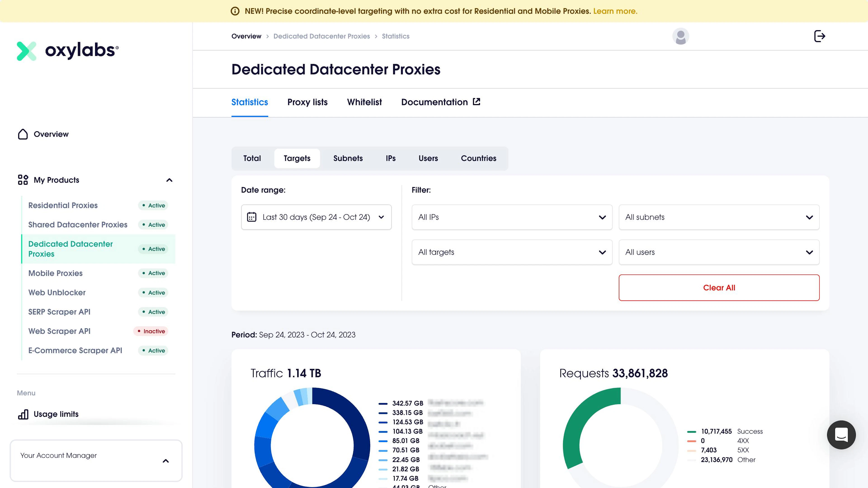
Task: Select the Users statistics view
Action: [x=428, y=159]
